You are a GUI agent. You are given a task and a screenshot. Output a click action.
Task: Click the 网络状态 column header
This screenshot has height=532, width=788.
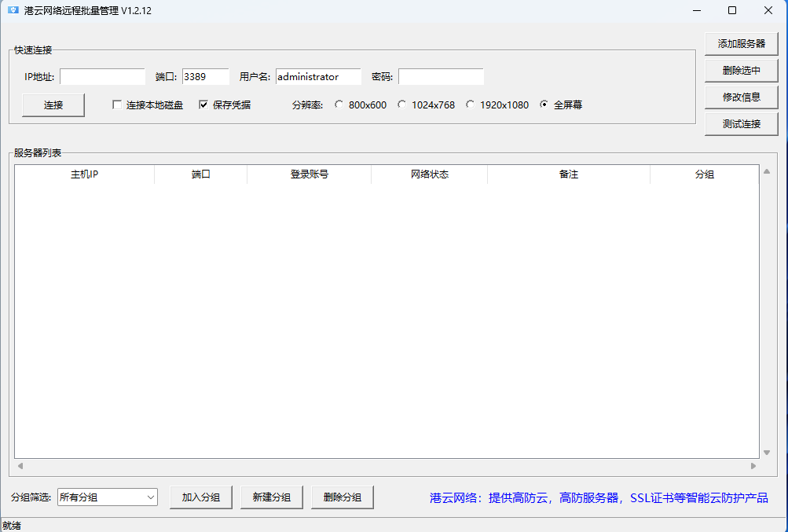point(429,174)
